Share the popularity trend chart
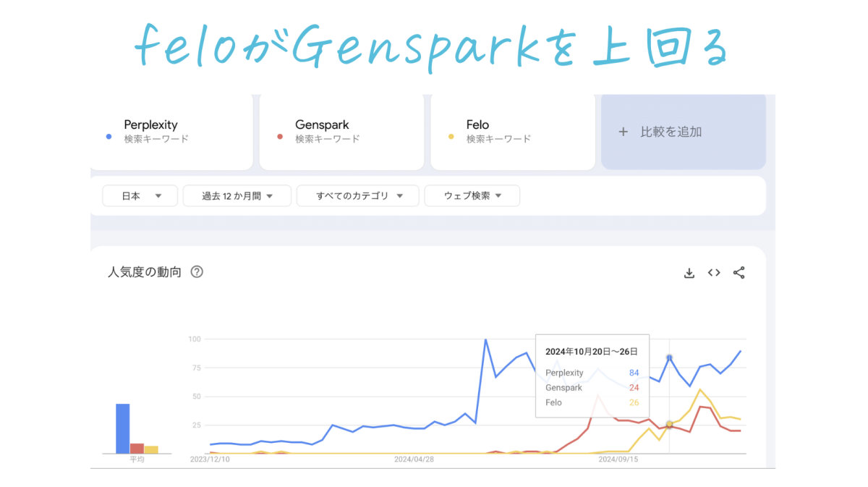Viewport: 868px width, 487px height. [739, 273]
